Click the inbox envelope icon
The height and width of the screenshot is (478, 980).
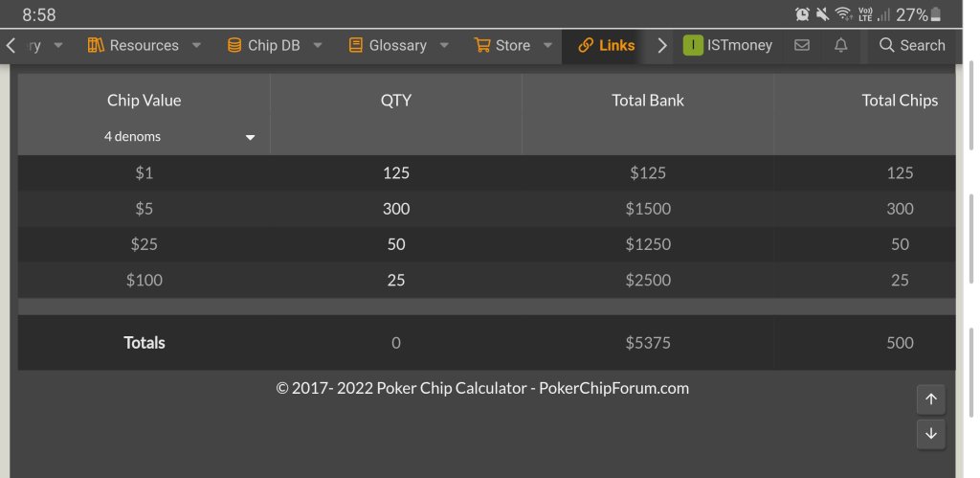pos(802,45)
